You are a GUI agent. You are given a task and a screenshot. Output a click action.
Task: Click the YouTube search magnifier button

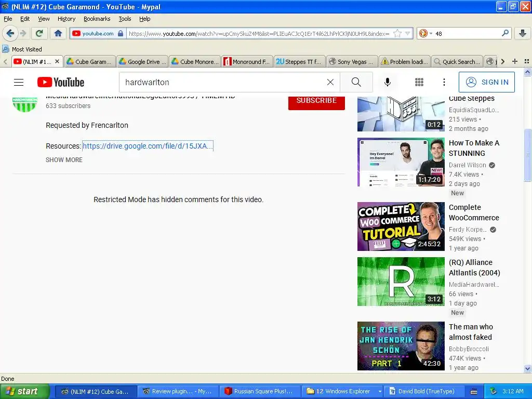[x=356, y=82]
